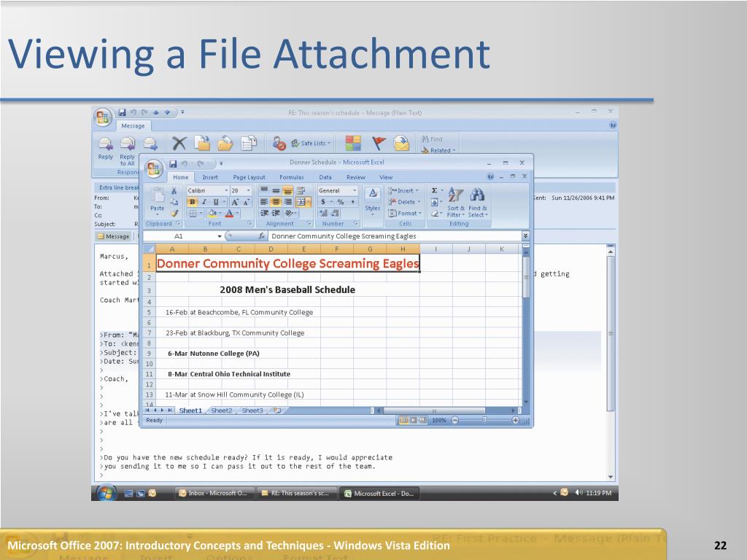Select cell A1 with Donner Community College title

287,263
